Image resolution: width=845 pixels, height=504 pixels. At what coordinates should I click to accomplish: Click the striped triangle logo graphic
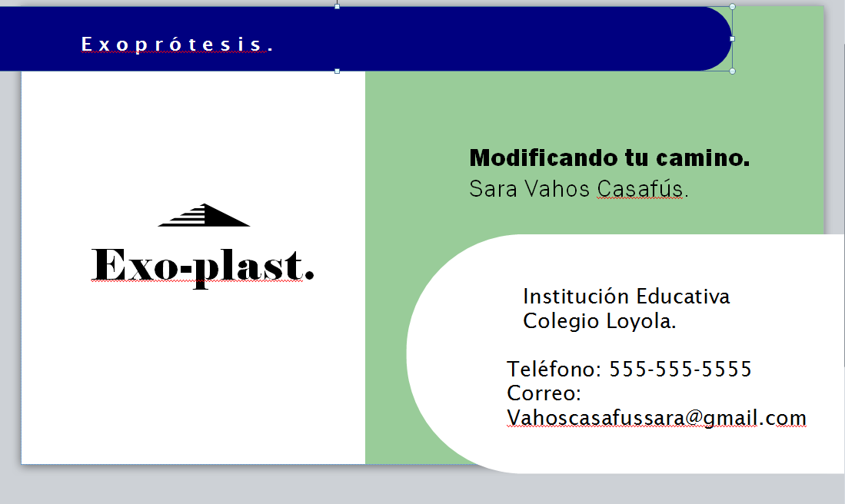coord(205,216)
